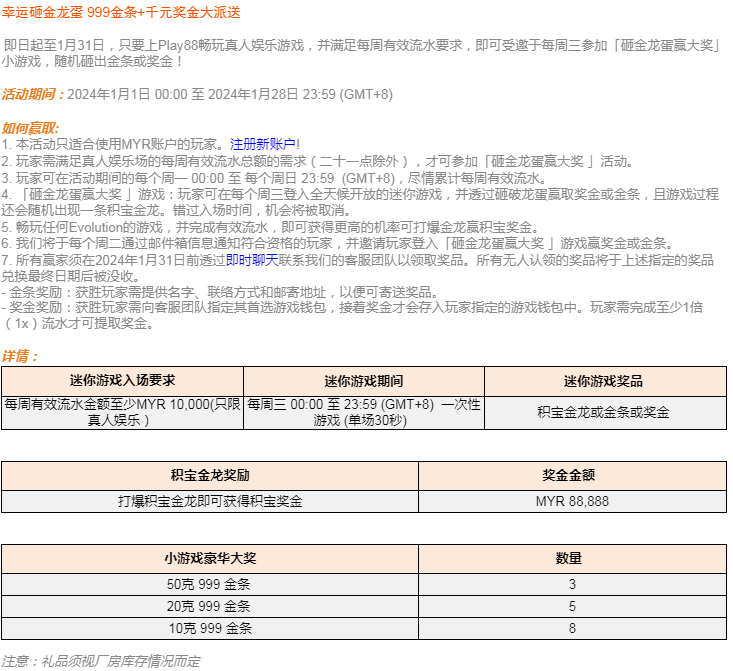The image size is (733, 671).
Task: Click the 注册新账户 link
Action: coord(263,144)
